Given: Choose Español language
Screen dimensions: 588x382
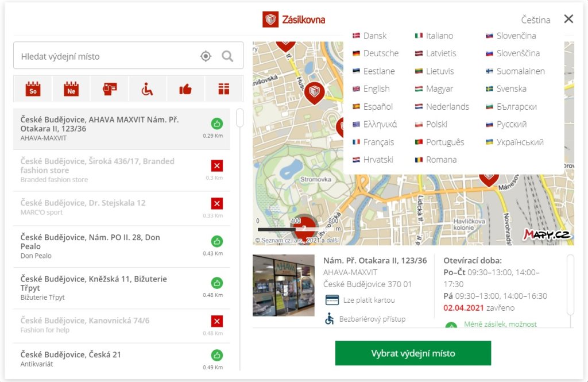Looking at the screenshot, I should tap(373, 107).
